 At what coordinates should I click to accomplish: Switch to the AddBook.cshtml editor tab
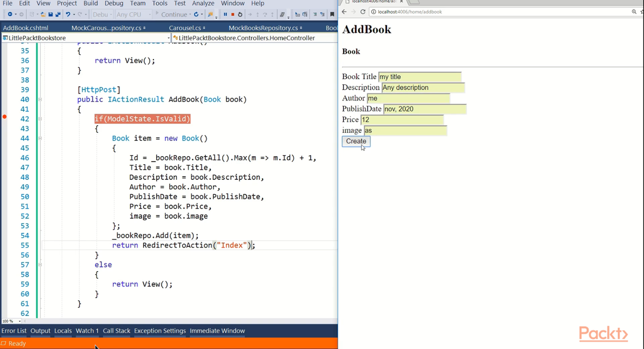25,28
